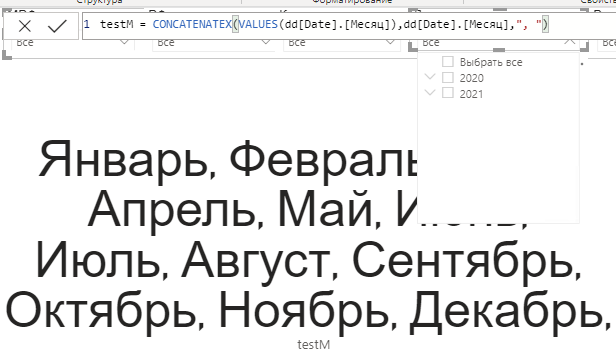This screenshot has width=616, height=364.
Task: Check the 2021 year checkbox
Action: pos(448,93)
